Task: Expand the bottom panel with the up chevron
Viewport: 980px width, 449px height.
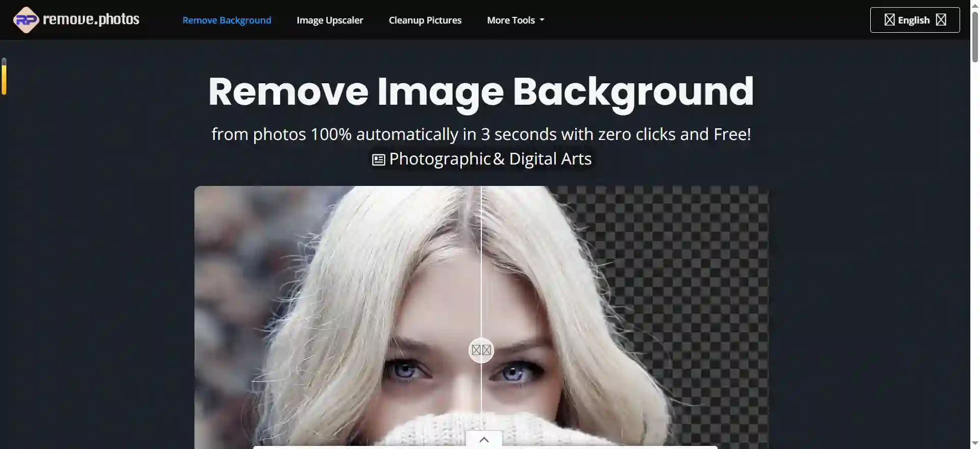Action: [484, 439]
